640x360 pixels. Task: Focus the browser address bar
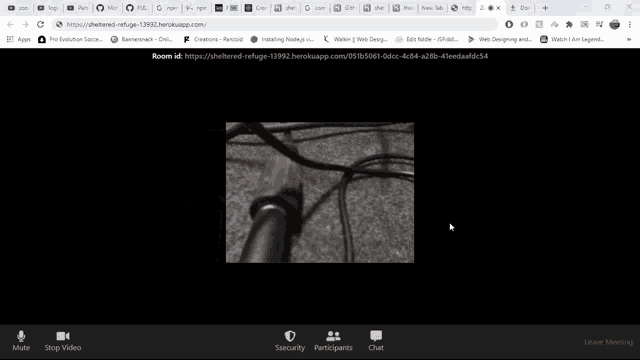tap(276, 24)
